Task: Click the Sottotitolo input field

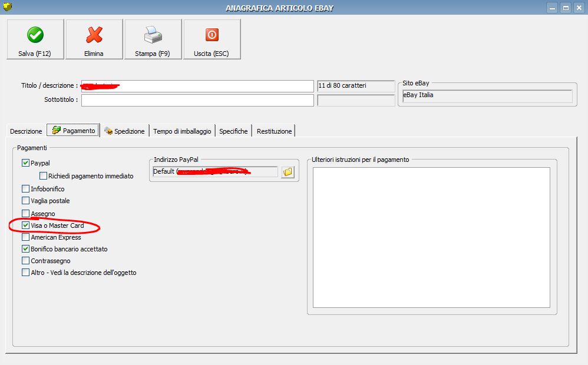Action: (197, 100)
